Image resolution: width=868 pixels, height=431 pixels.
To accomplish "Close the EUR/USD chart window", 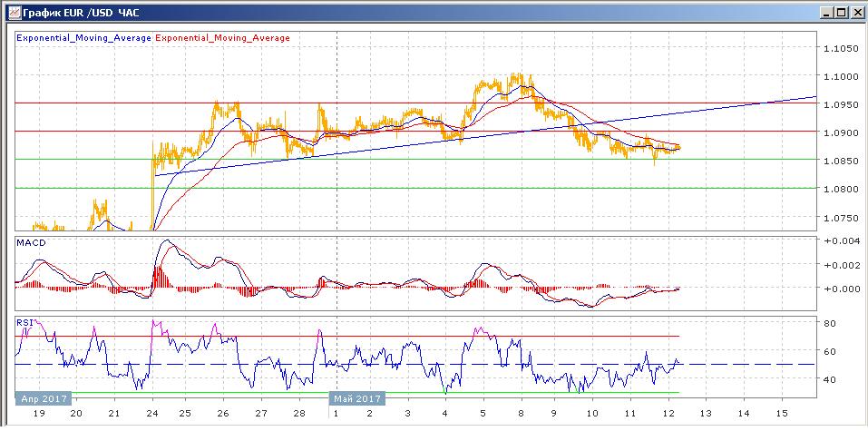I will (855, 12).
